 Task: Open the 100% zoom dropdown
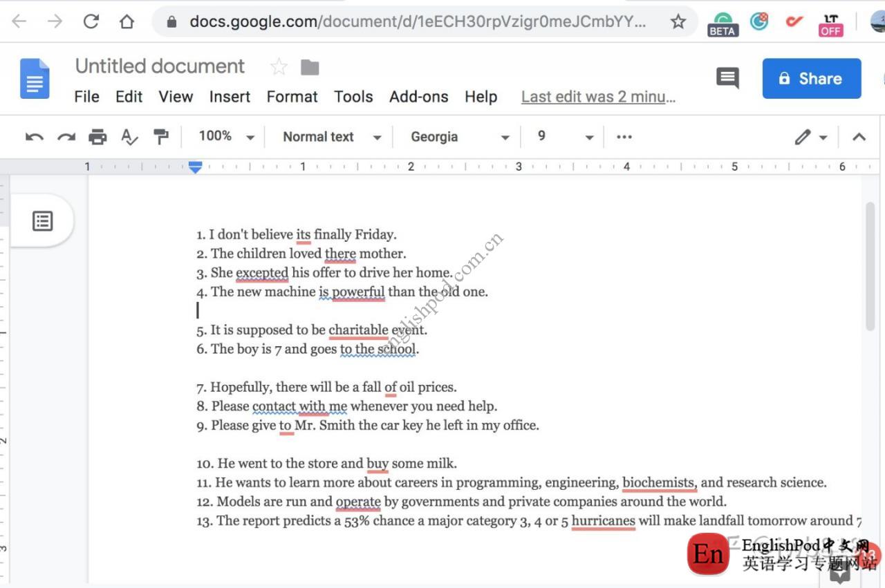coord(226,137)
